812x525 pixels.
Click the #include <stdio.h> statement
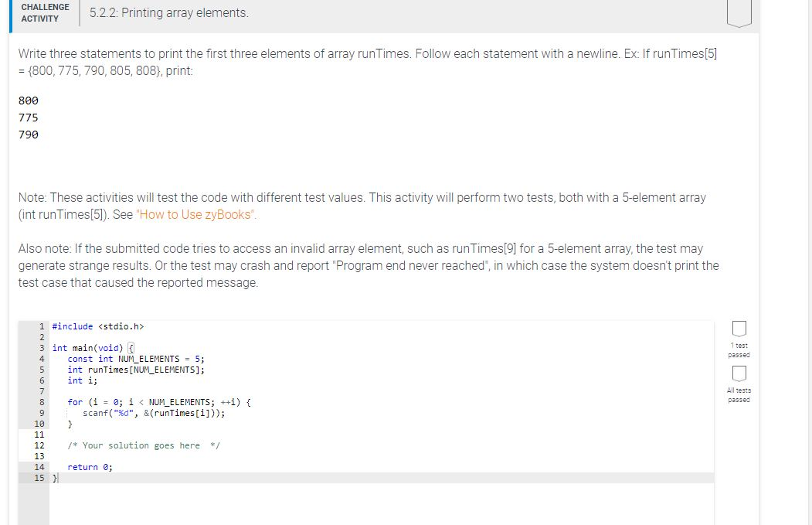click(x=96, y=326)
